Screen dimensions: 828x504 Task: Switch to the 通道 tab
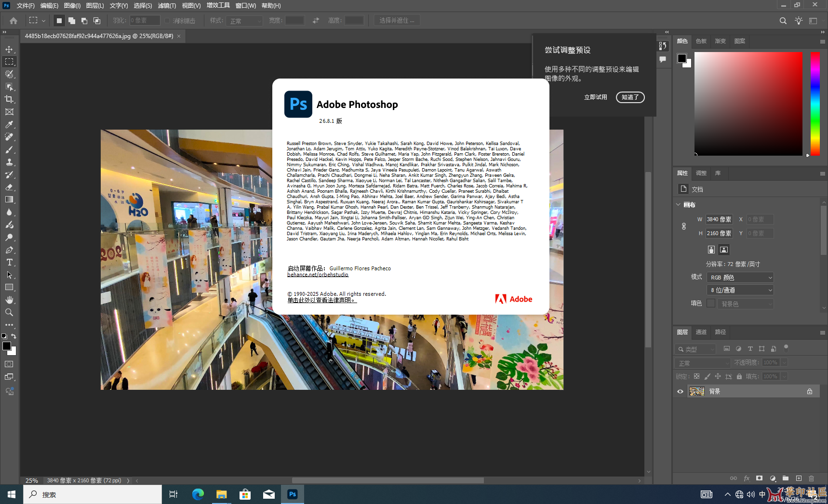701,332
